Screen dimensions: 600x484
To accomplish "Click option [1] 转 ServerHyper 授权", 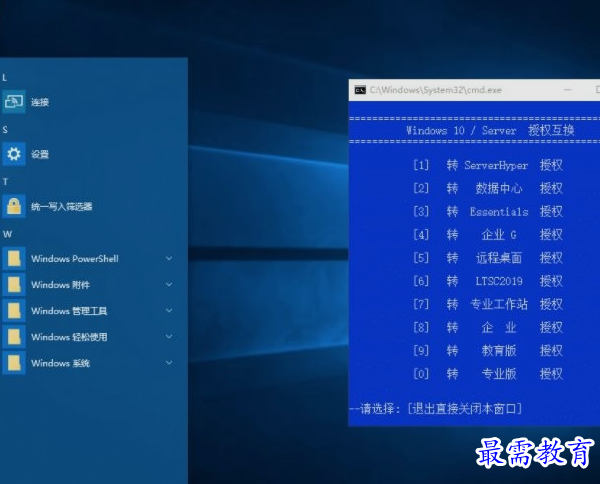I will (x=488, y=165).
